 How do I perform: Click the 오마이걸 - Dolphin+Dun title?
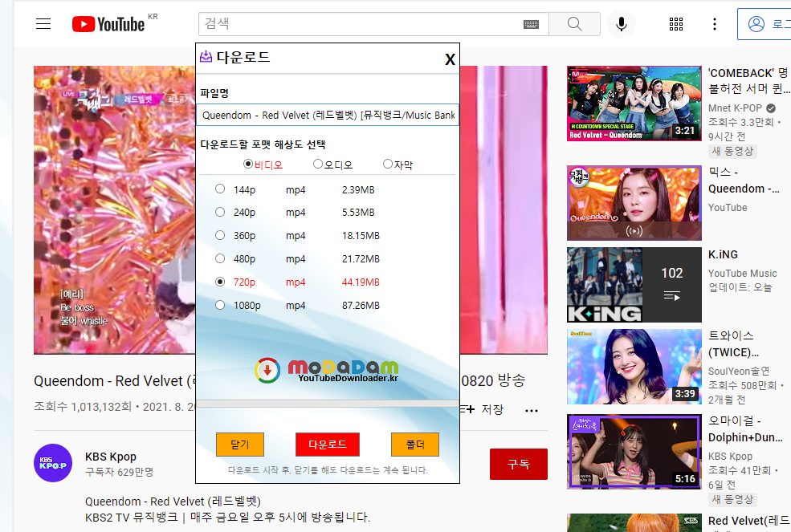pyautogui.click(x=745, y=429)
